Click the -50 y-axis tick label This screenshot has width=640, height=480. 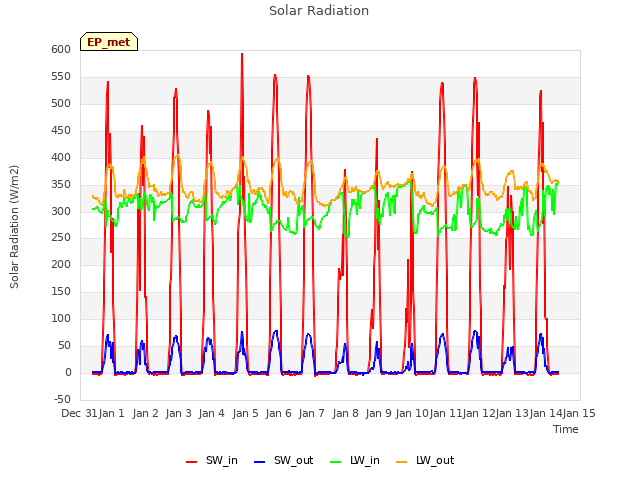click(x=62, y=399)
